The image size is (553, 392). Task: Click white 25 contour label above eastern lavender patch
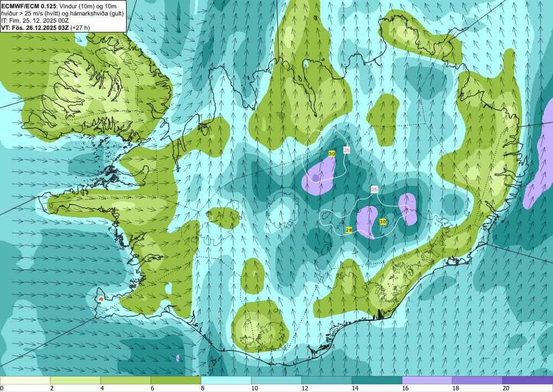374,190
